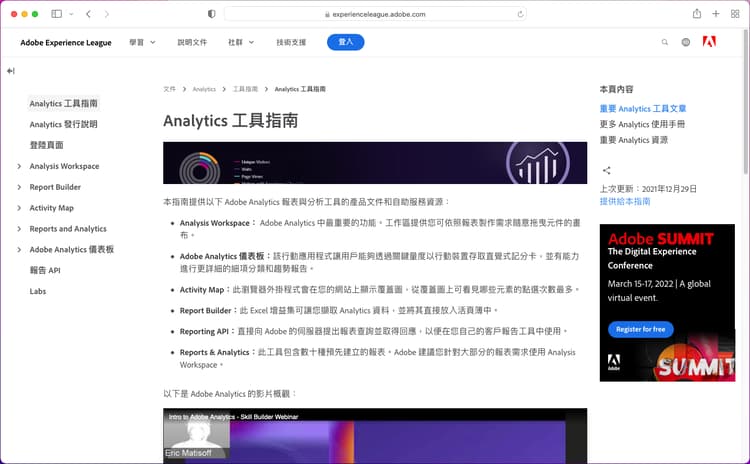Viewport: 750px width, 464px height.
Task: Open a new tab with plus icon
Action: 716,14
